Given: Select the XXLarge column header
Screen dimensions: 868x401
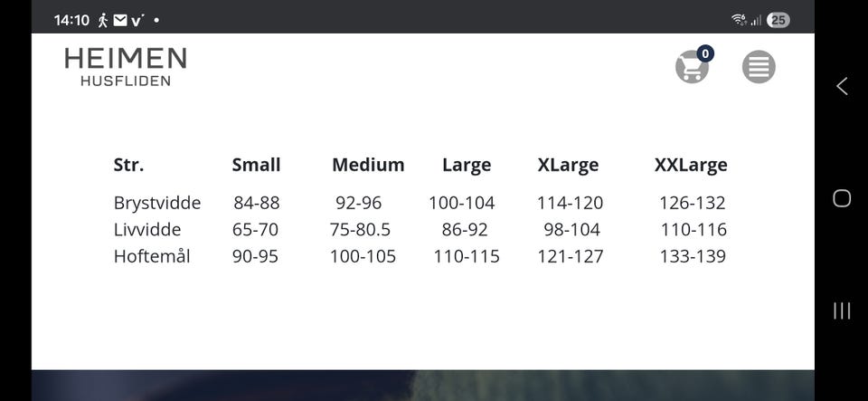Looking at the screenshot, I should [x=691, y=165].
